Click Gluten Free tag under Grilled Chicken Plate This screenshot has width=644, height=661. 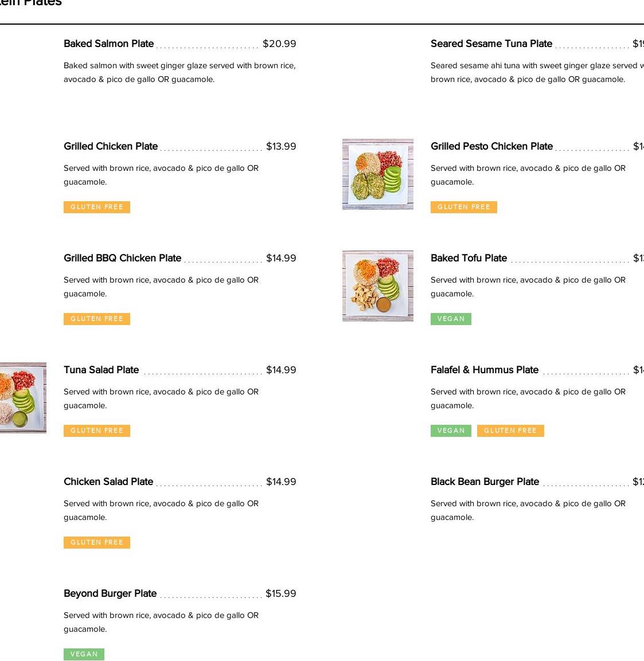tap(97, 207)
